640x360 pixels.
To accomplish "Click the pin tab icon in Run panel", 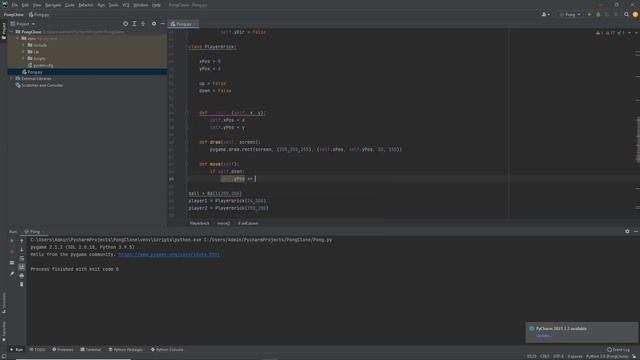I will [x=12, y=273].
